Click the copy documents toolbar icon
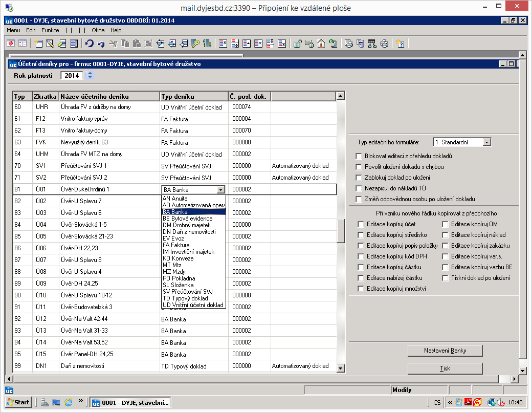532x413 pixels. [x=125, y=44]
